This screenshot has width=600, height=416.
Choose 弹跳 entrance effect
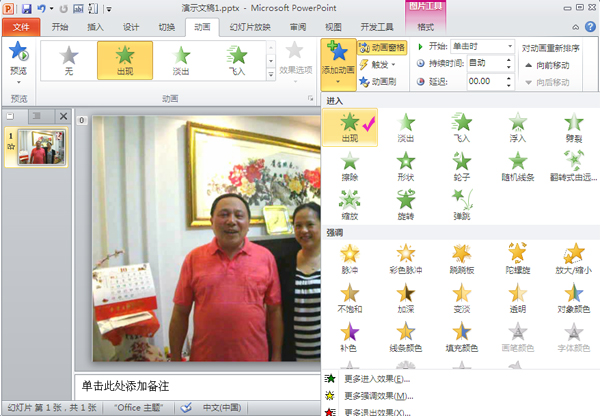pyautogui.click(x=462, y=206)
